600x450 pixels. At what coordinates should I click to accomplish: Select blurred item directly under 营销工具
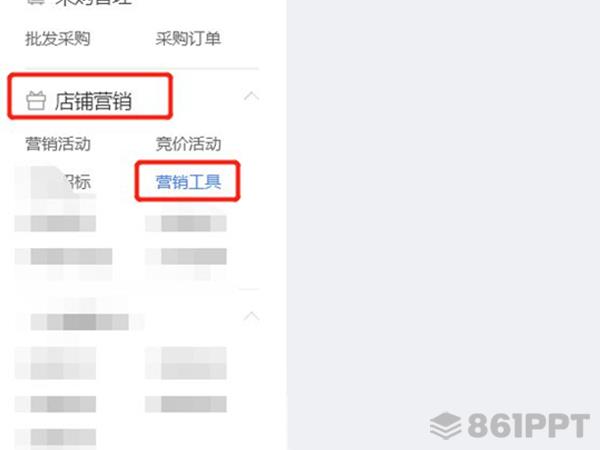click(x=186, y=223)
